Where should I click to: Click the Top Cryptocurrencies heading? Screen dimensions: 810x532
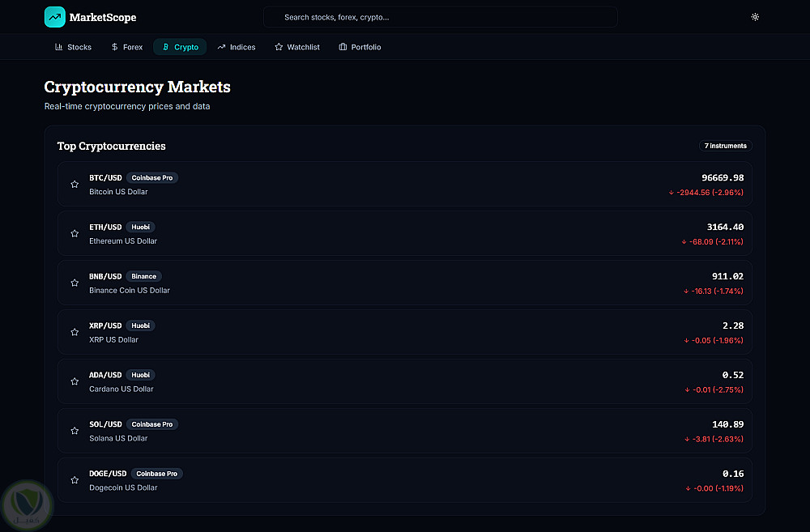(112, 147)
